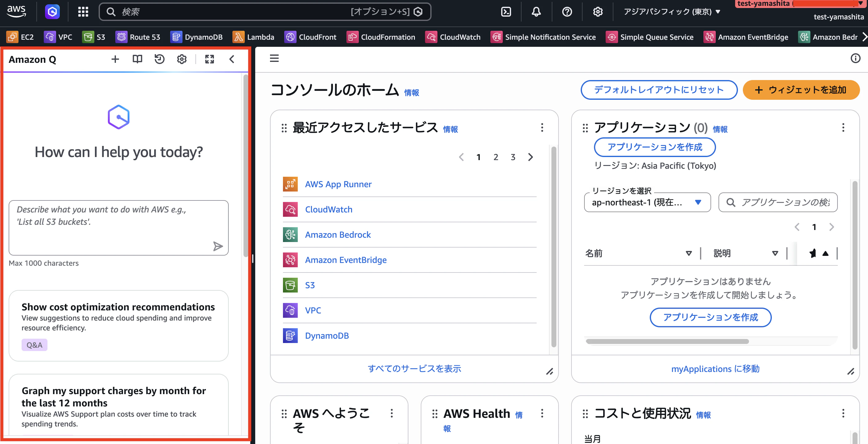Go to page 3 of recent services
This screenshot has height=444, width=868.
click(x=513, y=157)
